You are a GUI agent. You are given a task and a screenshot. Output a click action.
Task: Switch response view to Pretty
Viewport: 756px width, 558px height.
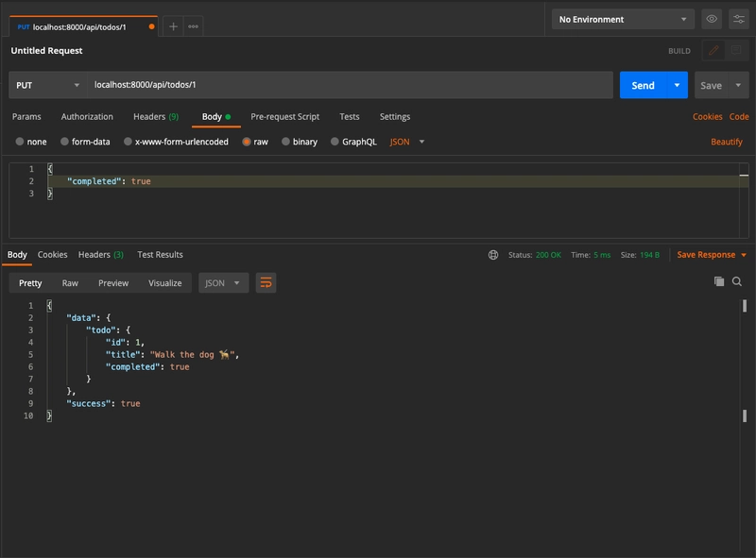(x=30, y=283)
